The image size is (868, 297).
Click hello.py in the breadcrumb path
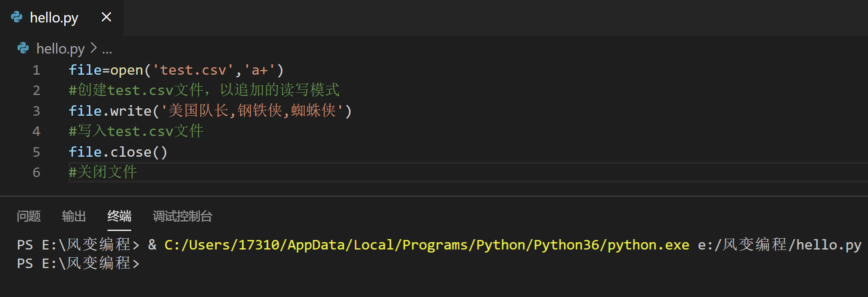tap(60, 49)
